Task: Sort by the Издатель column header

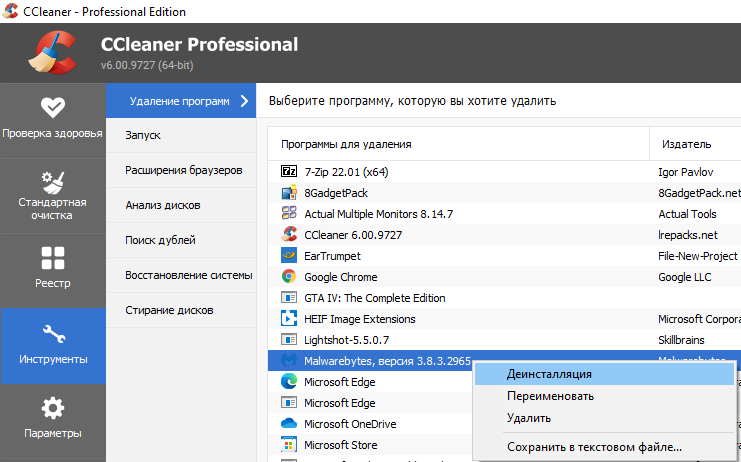Action: point(695,144)
